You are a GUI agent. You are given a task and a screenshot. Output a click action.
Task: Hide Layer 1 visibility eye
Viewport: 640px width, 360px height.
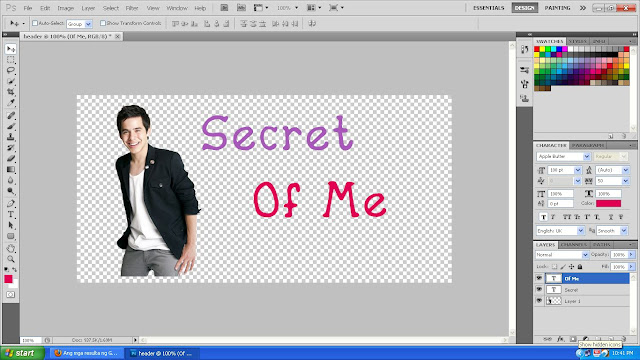539,301
